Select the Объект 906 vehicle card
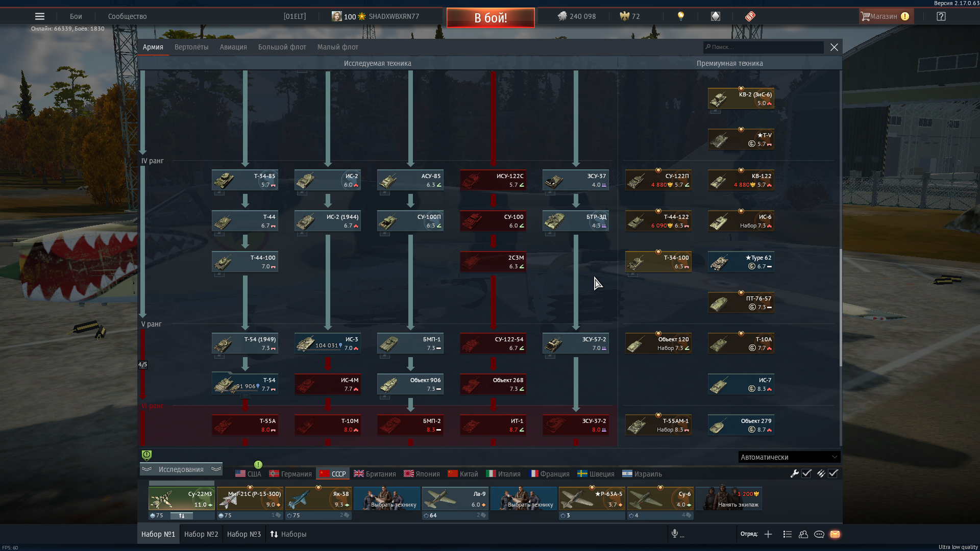980x551 pixels. pyautogui.click(x=410, y=384)
